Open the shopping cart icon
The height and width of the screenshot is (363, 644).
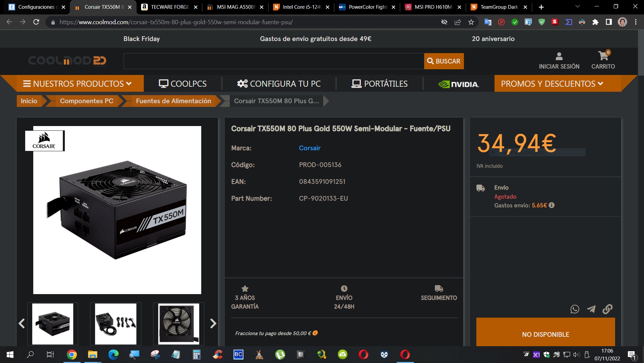tap(603, 56)
